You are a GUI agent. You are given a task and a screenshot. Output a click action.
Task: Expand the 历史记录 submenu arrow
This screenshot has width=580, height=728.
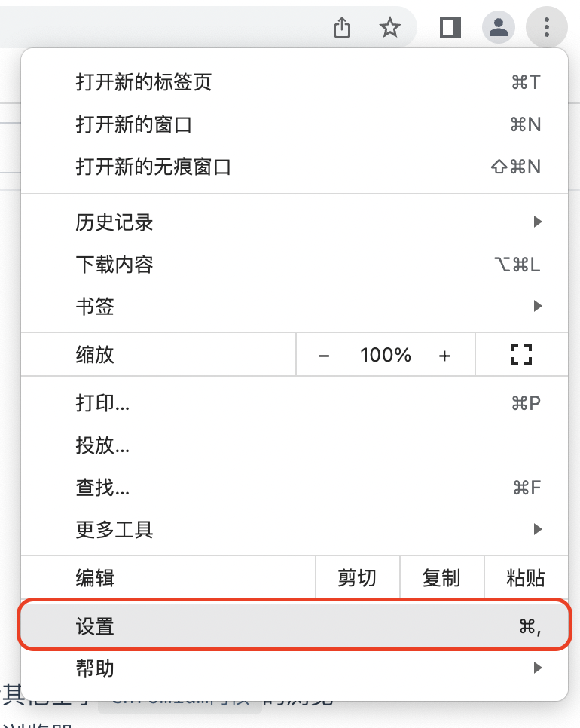click(537, 222)
